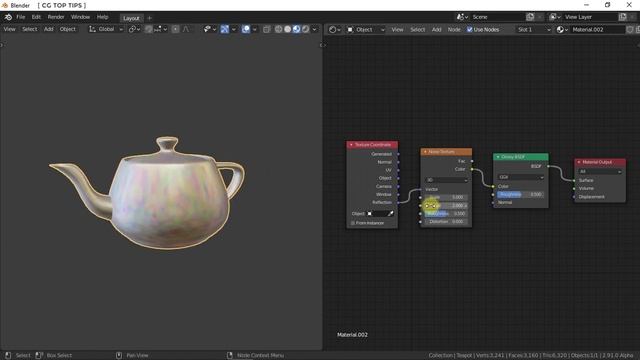Open the transform pivot point dropdown
The image size is (640, 360).
[134, 29]
